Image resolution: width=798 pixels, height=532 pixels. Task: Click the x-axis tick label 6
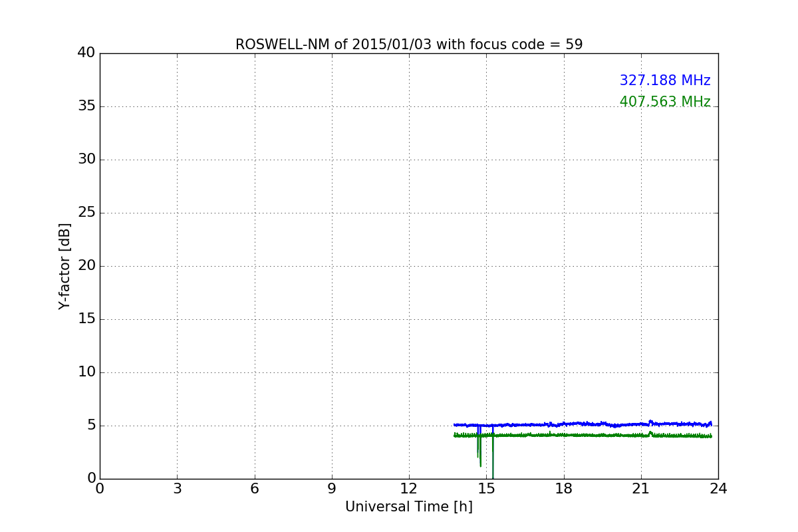(254, 489)
